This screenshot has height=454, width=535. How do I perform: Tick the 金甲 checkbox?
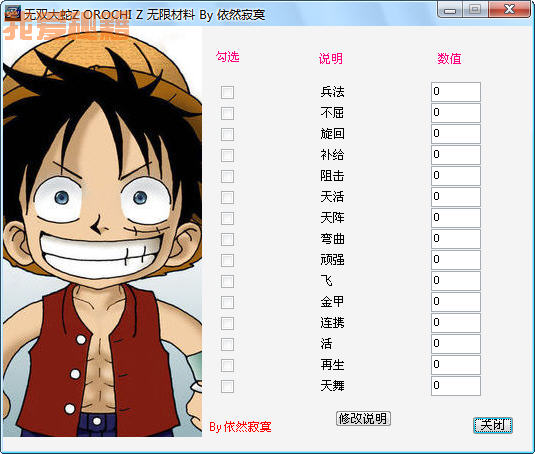pos(227,302)
